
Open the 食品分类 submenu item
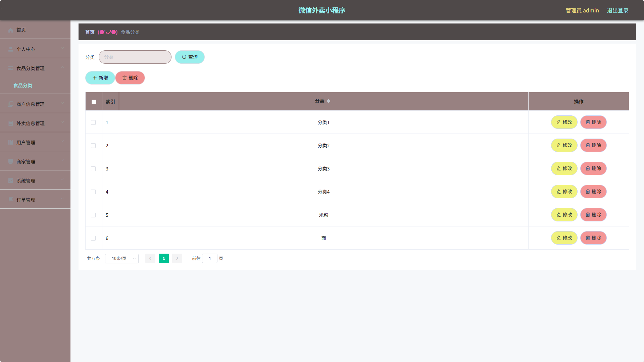tap(35, 86)
